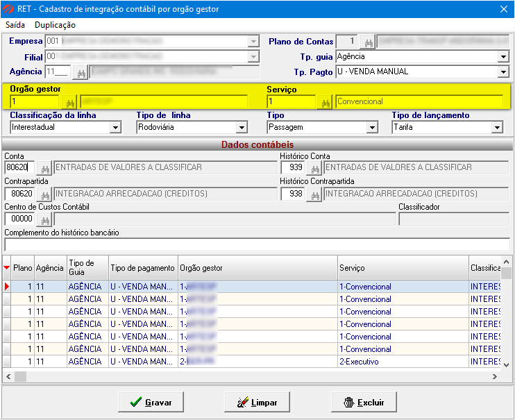The height and width of the screenshot is (420, 515).
Task: Open the Saída menu
Action: tap(15, 25)
